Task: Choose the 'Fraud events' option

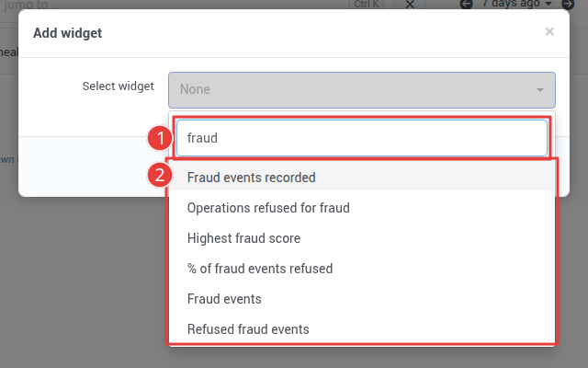Action: [362, 299]
